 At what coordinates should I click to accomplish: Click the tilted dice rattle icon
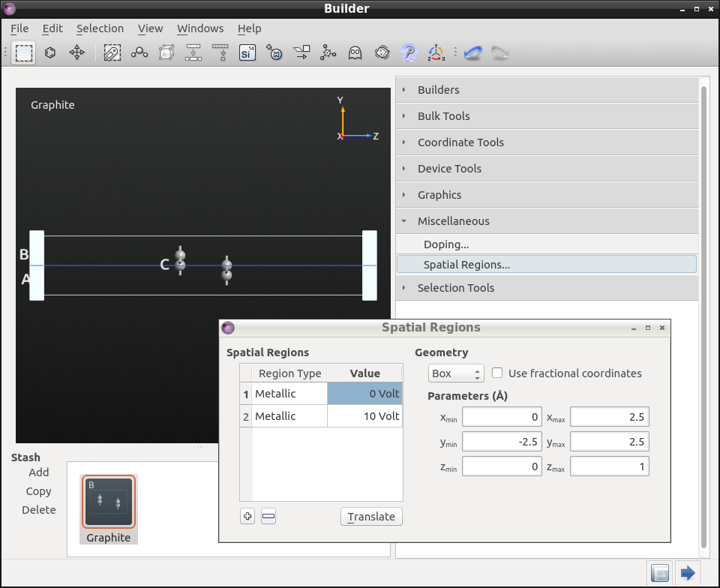pos(382,53)
